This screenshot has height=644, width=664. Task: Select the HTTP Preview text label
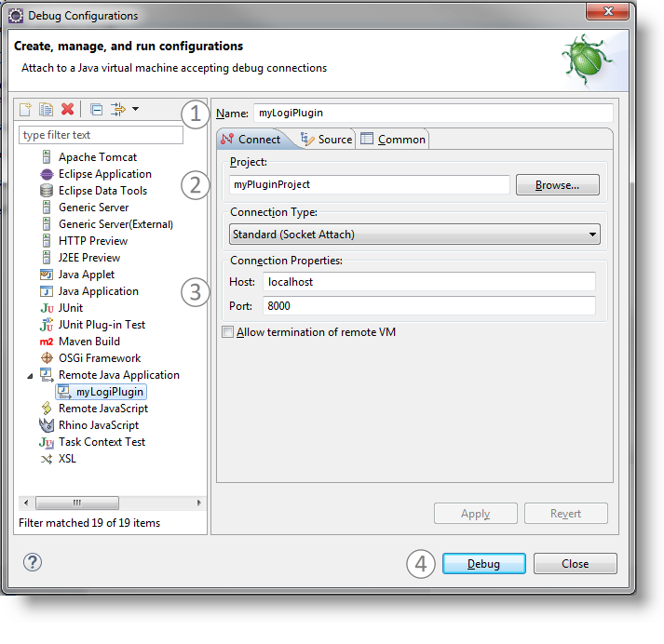pyautogui.click(x=93, y=241)
